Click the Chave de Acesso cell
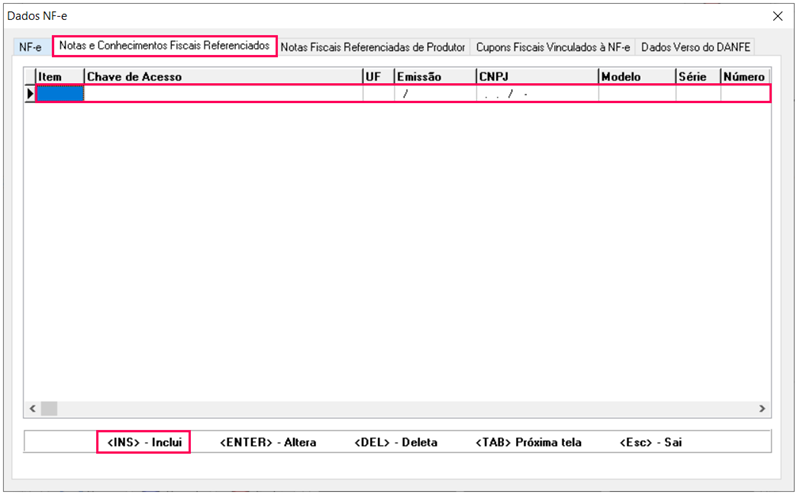Viewport: 800px width, 498px height. click(222, 94)
